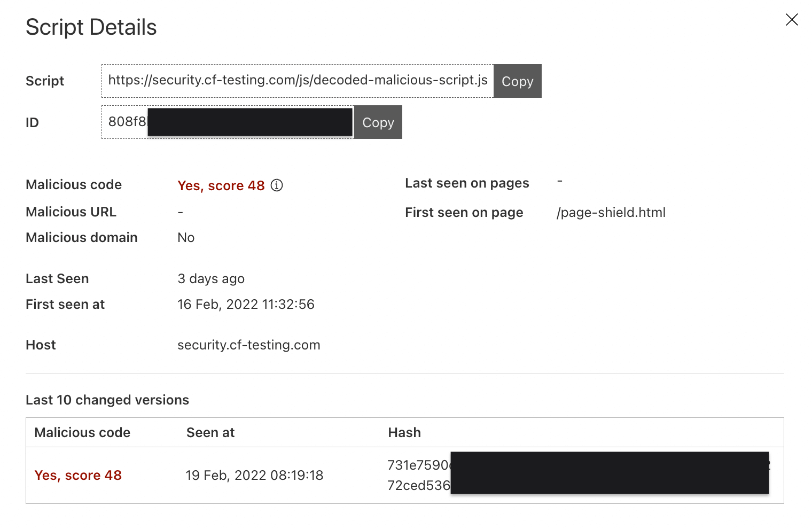Click the Malicious domain No value
This screenshot has height=529, width=812.
tap(186, 237)
